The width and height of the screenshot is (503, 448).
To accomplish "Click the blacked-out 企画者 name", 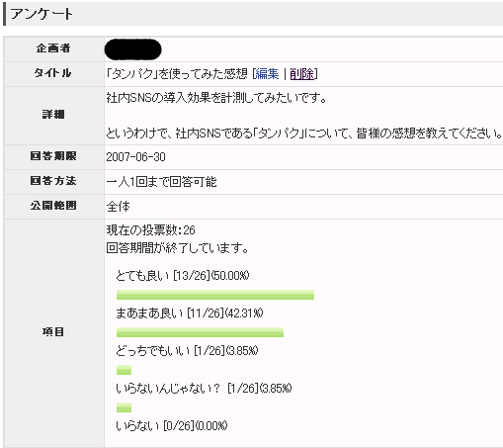I will (x=133, y=49).
